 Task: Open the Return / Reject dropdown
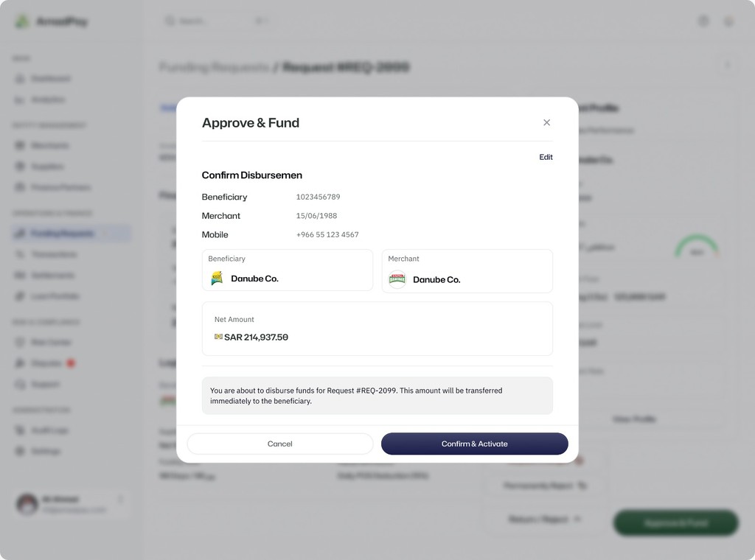545,519
